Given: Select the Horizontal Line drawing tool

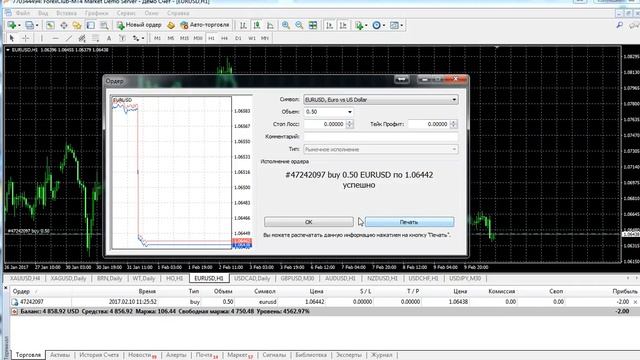Looking at the screenshot, I should 56,38.
